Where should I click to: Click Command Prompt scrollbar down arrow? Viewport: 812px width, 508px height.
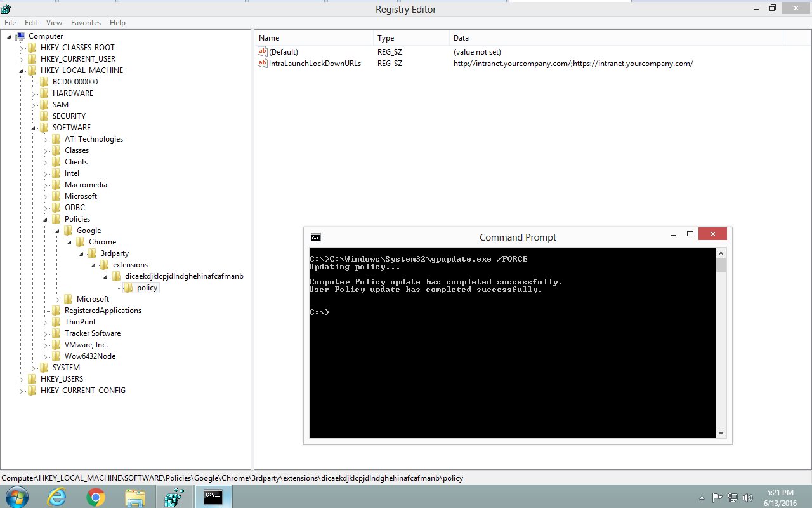pos(721,433)
